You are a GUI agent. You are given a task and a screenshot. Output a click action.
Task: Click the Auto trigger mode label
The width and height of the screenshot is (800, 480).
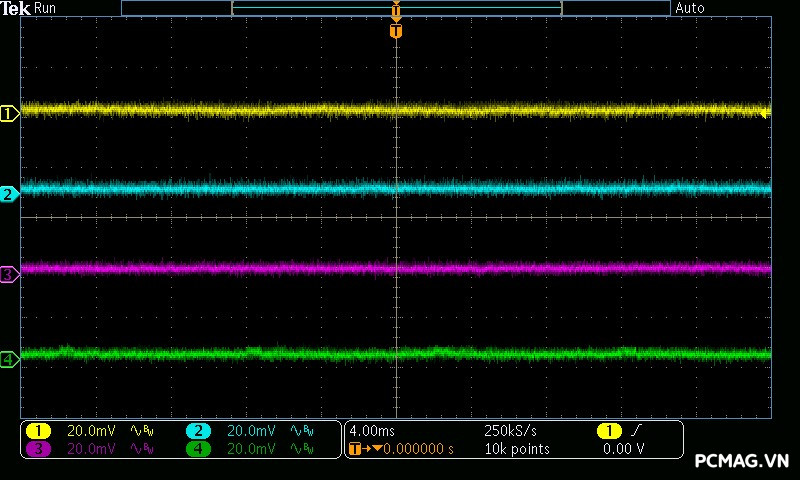(690, 8)
